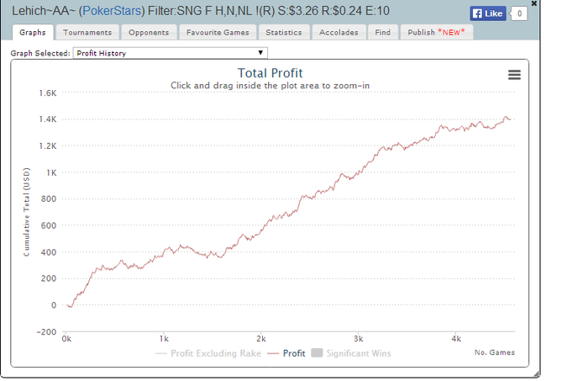Viewport: 588px width, 381px height.
Task: Open the Accolades tab
Action: (339, 32)
